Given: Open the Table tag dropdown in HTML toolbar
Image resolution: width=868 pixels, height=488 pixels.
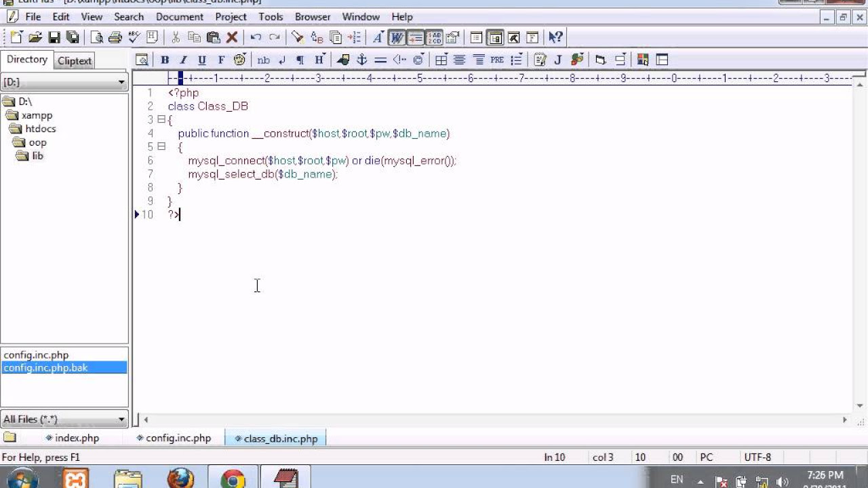Looking at the screenshot, I should pyautogui.click(x=441, y=60).
